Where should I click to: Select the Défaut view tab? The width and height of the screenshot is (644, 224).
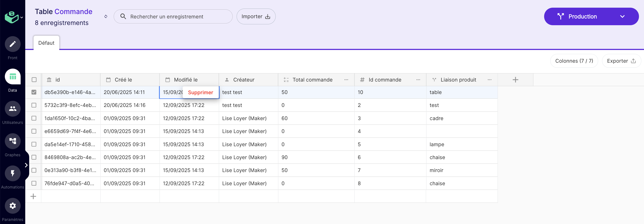point(46,43)
